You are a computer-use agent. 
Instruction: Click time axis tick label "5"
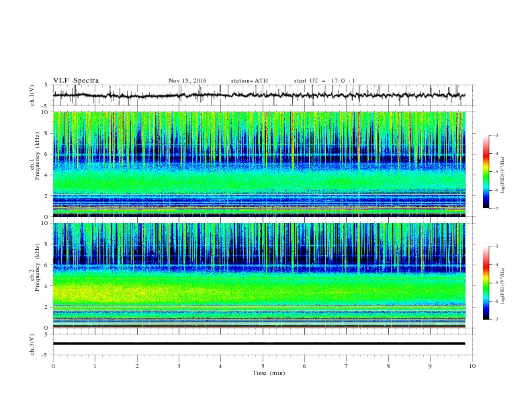[x=263, y=366]
